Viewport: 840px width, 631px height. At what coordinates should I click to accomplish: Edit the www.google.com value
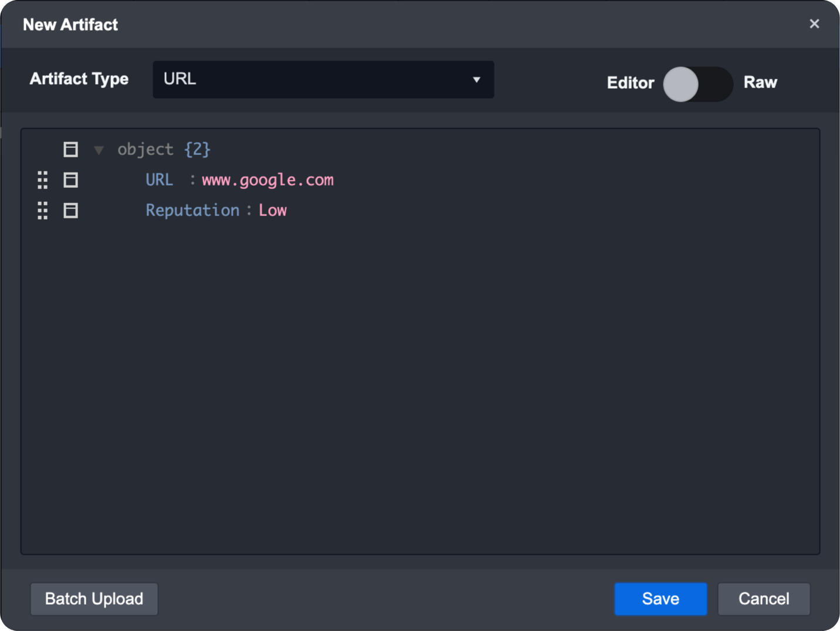click(x=267, y=180)
